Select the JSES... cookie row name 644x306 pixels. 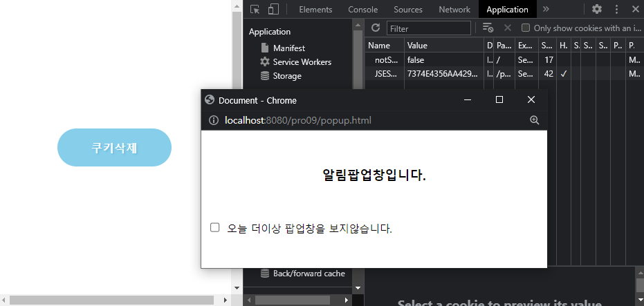(386, 74)
